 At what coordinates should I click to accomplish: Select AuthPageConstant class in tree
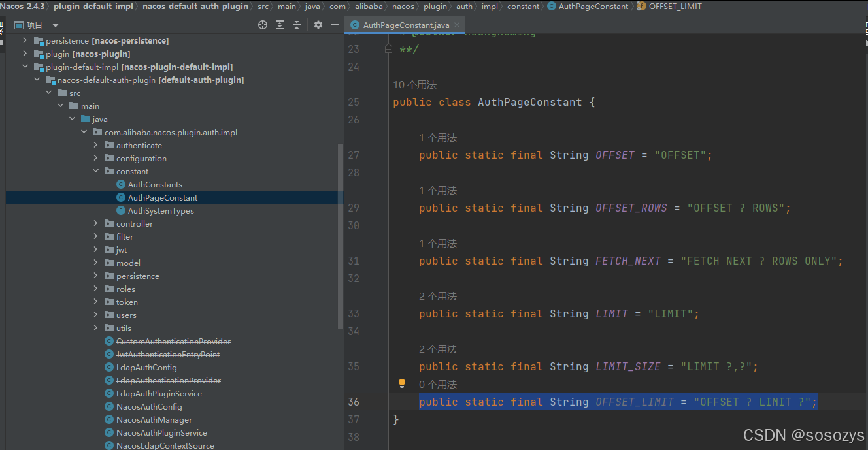tap(163, 197)
